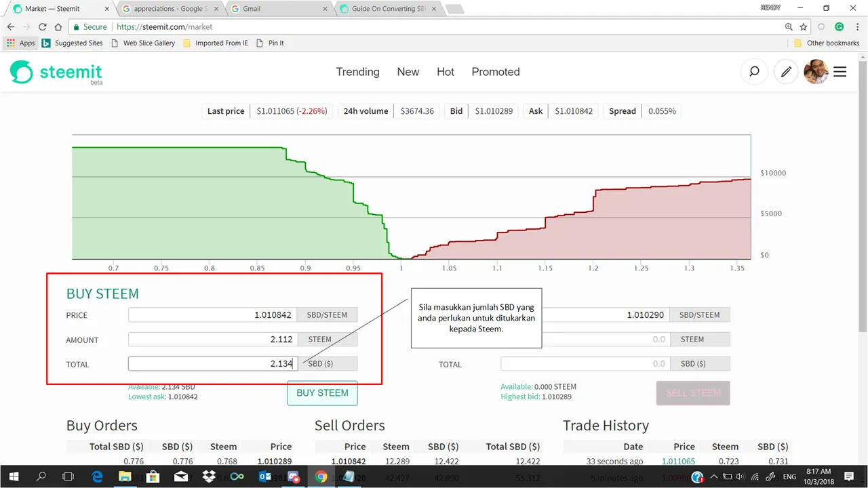Click Highest bid 1.010289 link
This screenshot has width=868, height=488.
(x=536, y=396)
